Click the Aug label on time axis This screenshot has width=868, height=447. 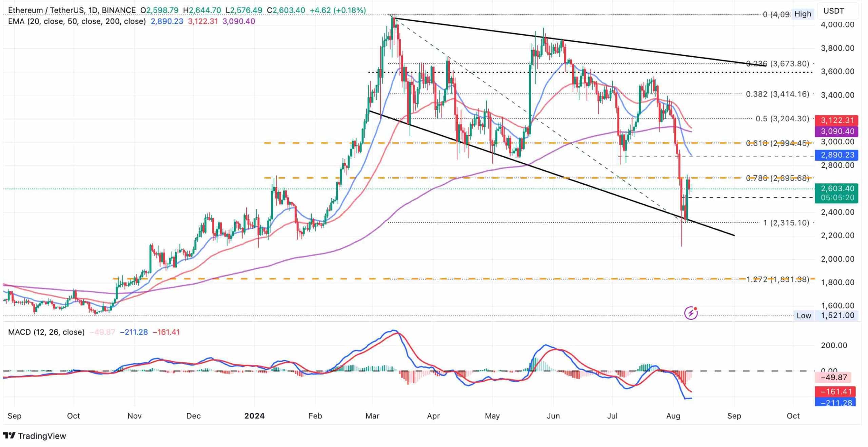click(673, 416)
